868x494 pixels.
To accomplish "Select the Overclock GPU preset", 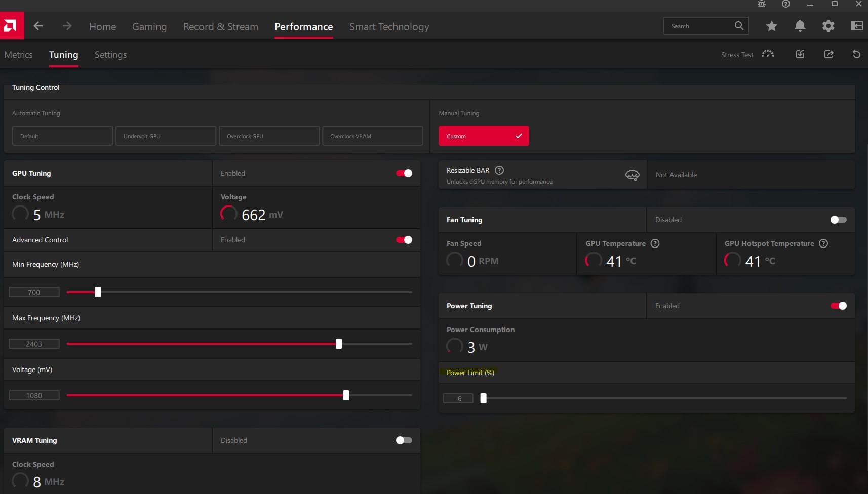I will (x=269, y=136).
